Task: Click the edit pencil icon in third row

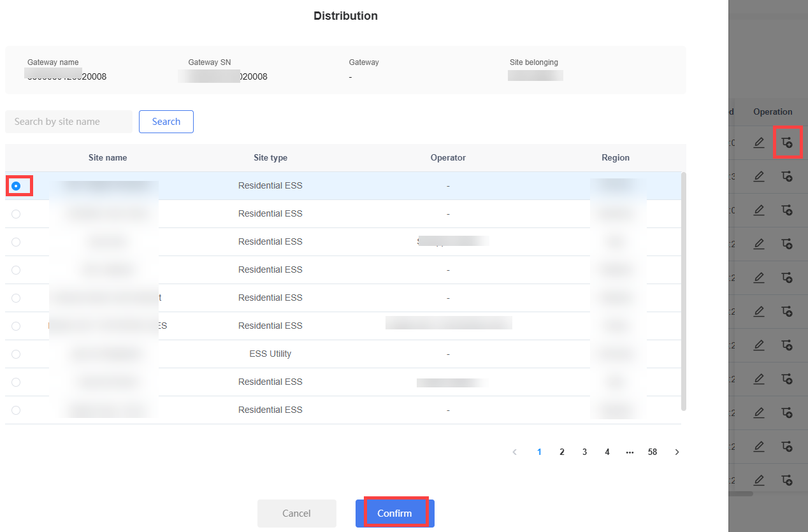Action: click(758, 210)
